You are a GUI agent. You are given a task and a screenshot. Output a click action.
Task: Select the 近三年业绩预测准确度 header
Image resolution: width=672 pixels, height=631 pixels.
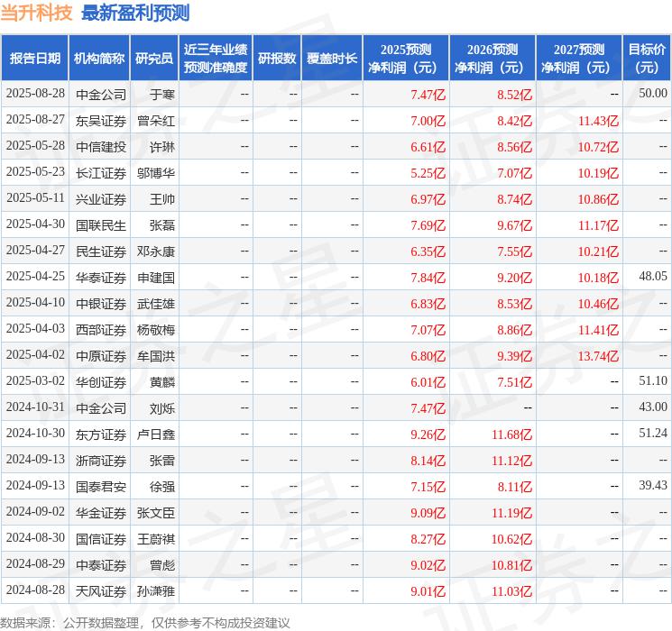[216, 59]
